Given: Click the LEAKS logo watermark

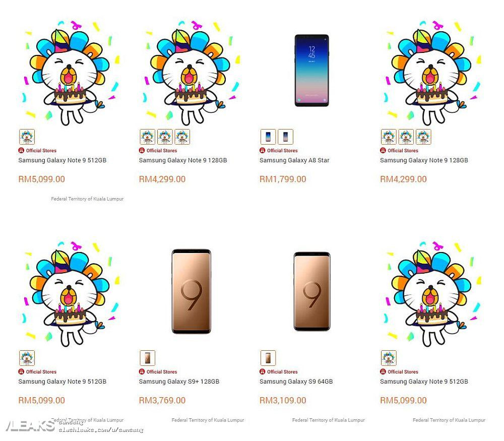Looking at the screenshot, I should tap(30, 425).
